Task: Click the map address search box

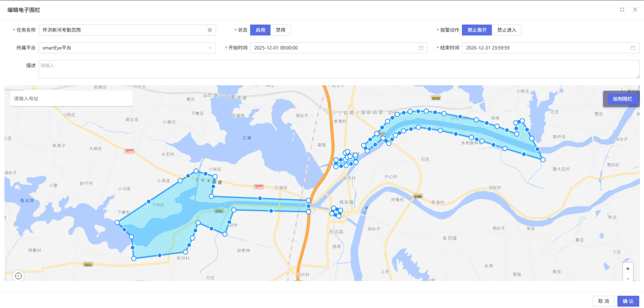Action: (x=71, y=98)
